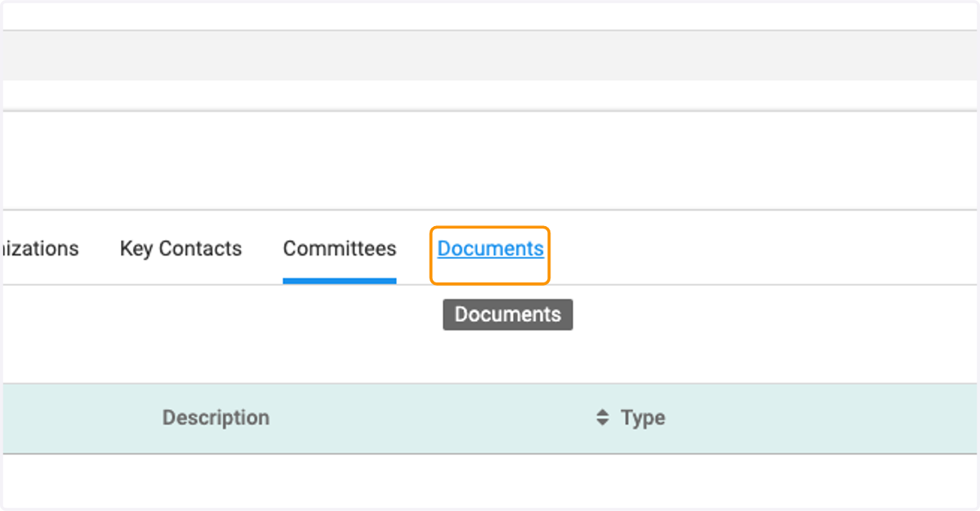Click the Type column header label

[643, 418]
